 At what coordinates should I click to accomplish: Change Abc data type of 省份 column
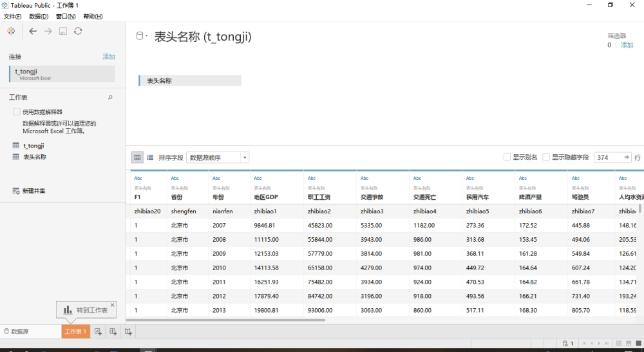tap(175, 179)
